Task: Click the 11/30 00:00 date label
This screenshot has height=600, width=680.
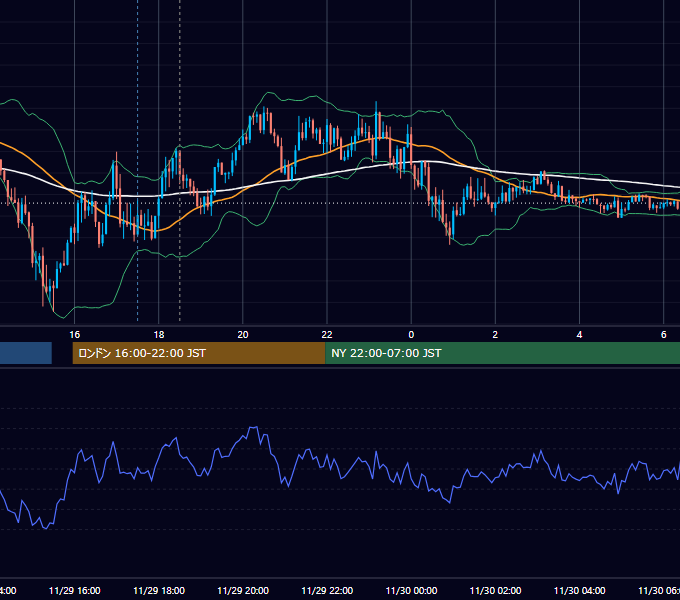Action: (411, 590)
